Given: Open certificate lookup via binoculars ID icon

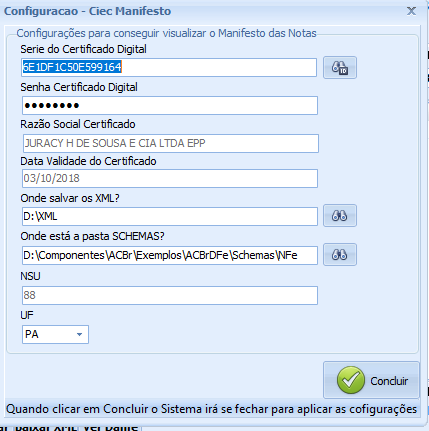Looking at the screenshot, I should tap(340, 68).
